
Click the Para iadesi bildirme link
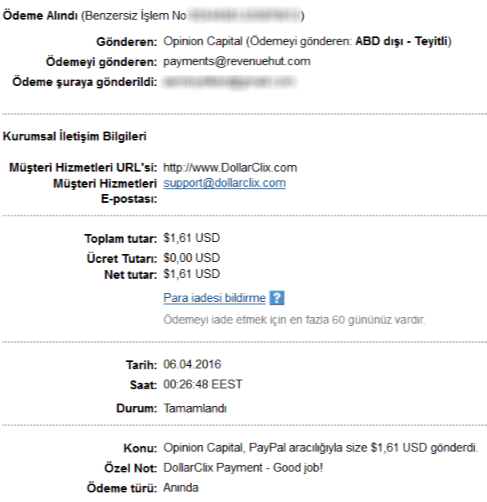[x=214, y=298]
